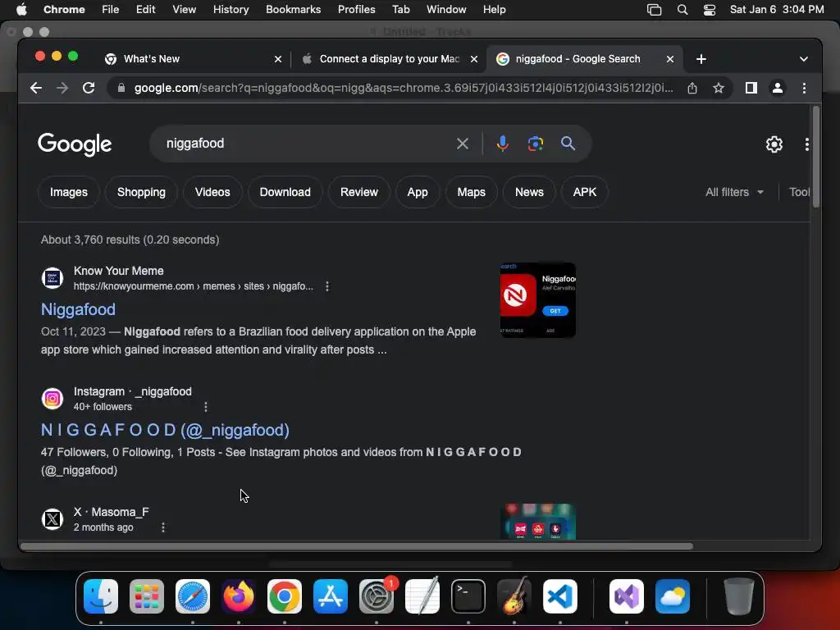This screenshot has height=630, width=840.
Task: Open Terminal from the Dock
Action: pos(468,596)
